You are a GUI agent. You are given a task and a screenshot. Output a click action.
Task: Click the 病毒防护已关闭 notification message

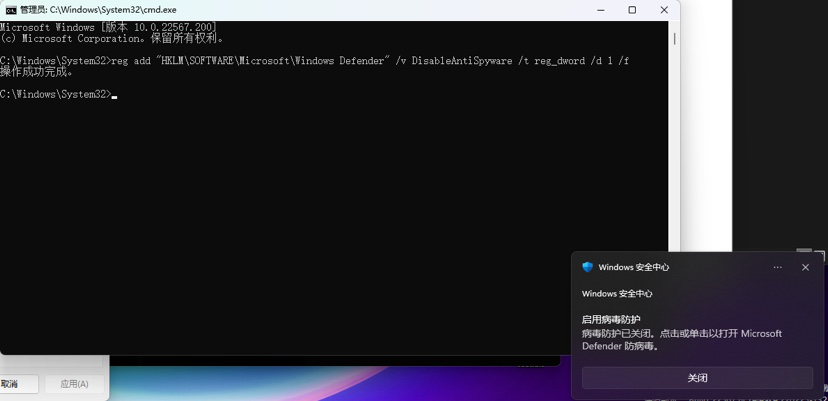(x=682, y=340)
